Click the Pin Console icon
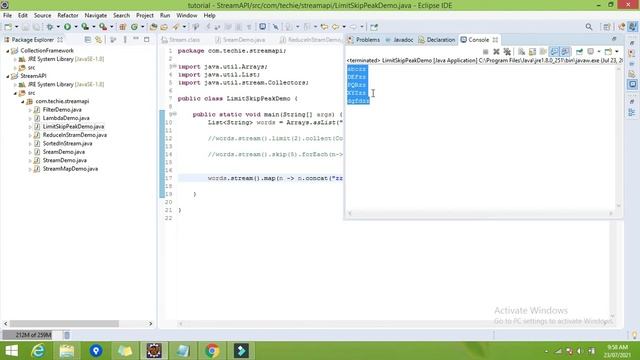This screenshot has height=360, width=640. click(579, 52)
